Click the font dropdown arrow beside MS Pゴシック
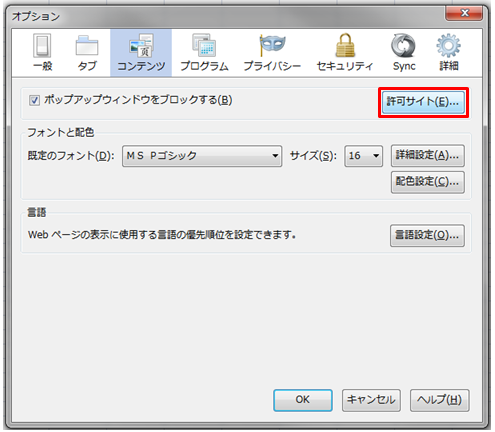Image resolution: width=495 pixels, height=432 pixels. tap(275, 156)
